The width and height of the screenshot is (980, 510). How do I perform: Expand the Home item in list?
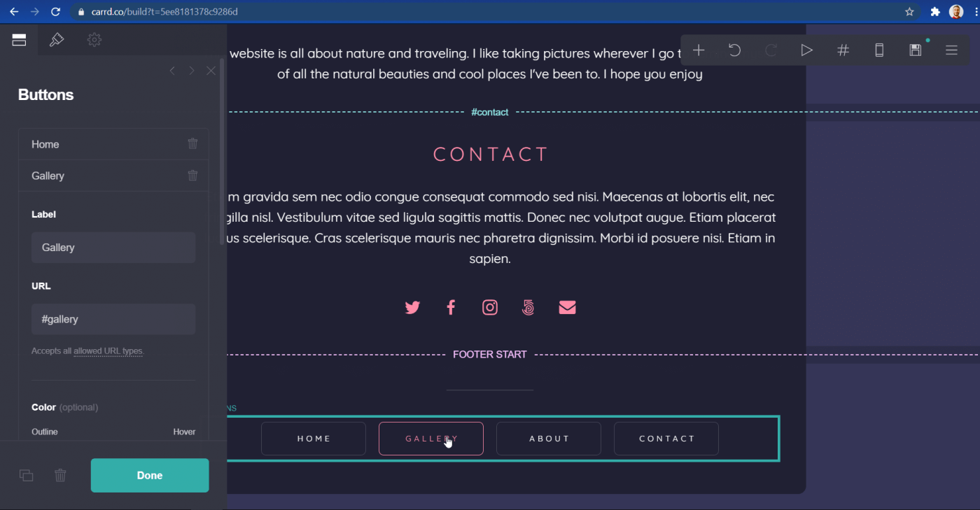coord(98,144)
